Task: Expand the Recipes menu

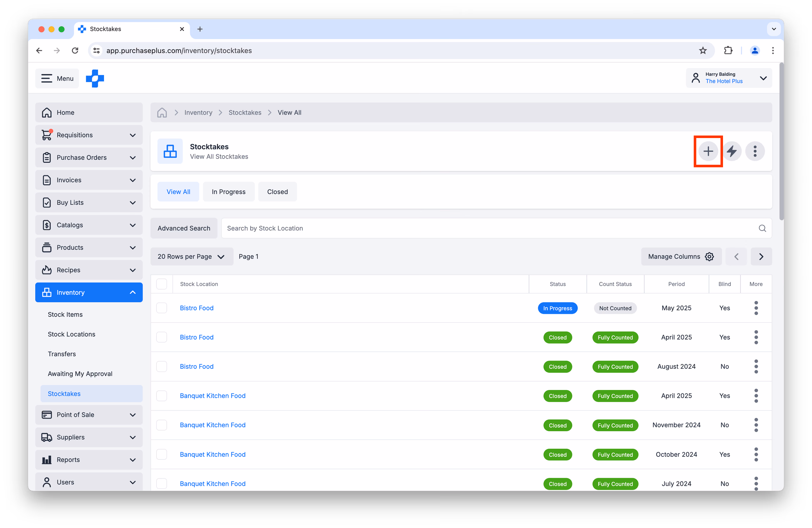Action: tap(89, 270)
